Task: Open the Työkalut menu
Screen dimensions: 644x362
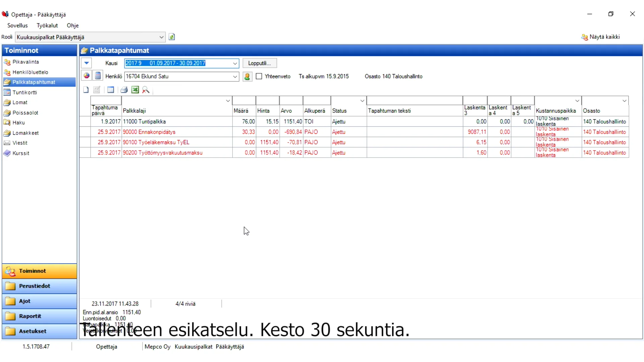Action: click(47, 25)
